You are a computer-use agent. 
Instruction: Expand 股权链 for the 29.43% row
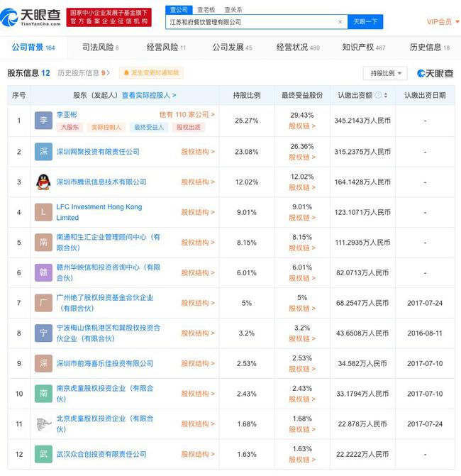pos(302,126)
